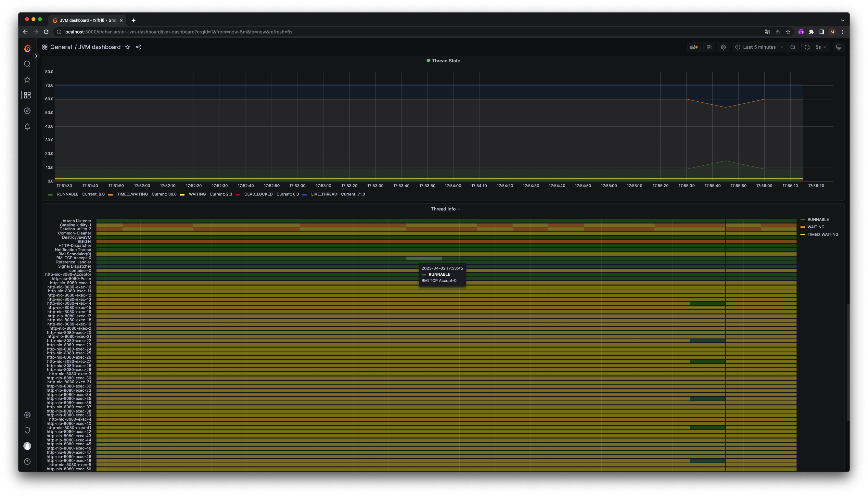
Task: Click green RUNNABLE swatch in Thread Info legend
Action: pyautogui.click(x=803, y=220)
